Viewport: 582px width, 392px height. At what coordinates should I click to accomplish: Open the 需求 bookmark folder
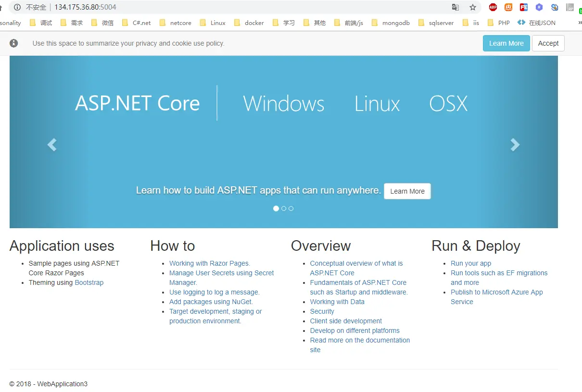72,23
